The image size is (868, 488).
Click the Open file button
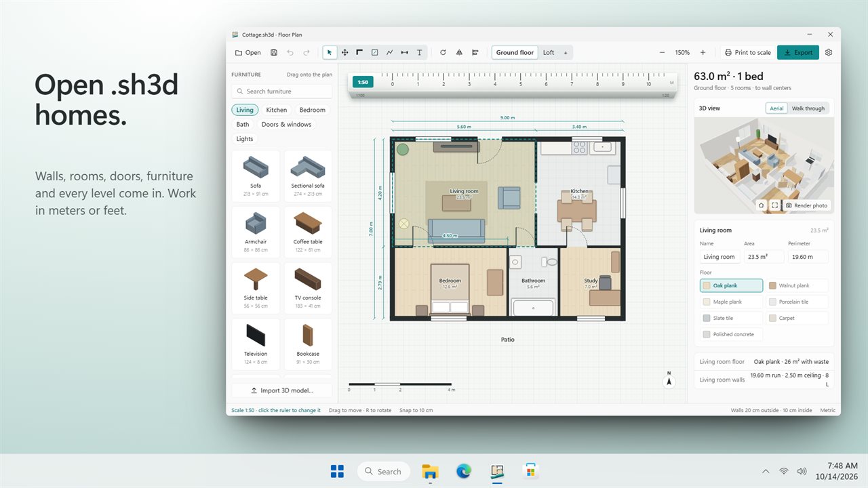pos(248,52)
